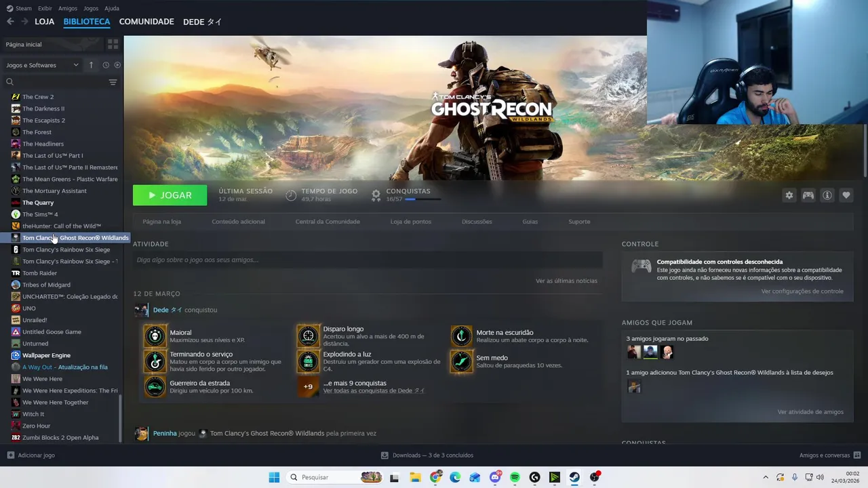Add game to favorites heart icon

click(846, 195)
